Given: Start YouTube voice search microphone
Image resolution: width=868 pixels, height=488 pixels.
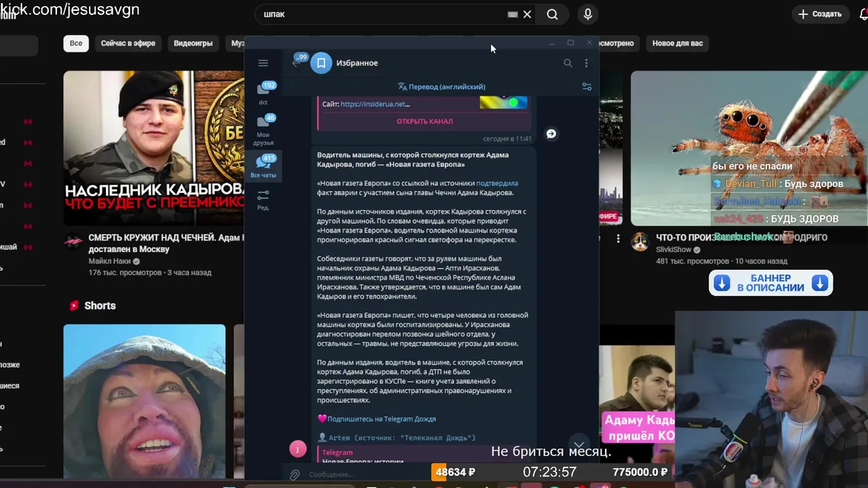Looking at the screenshot, I should (588, 14).
